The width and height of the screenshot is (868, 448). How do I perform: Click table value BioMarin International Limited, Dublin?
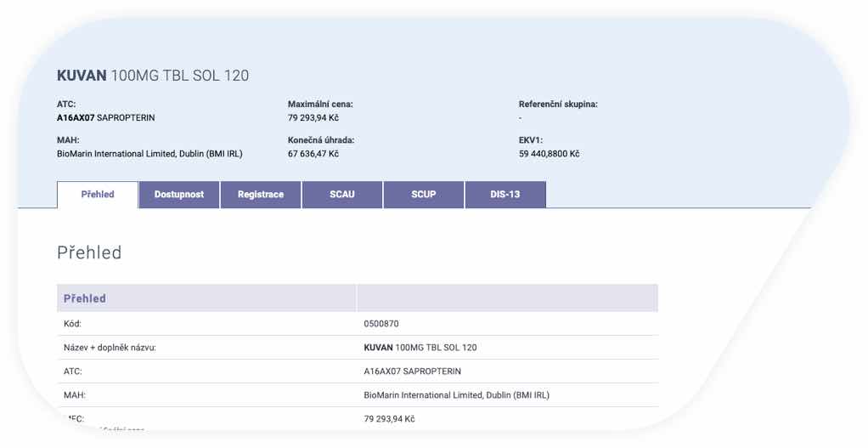pos(456,395)
